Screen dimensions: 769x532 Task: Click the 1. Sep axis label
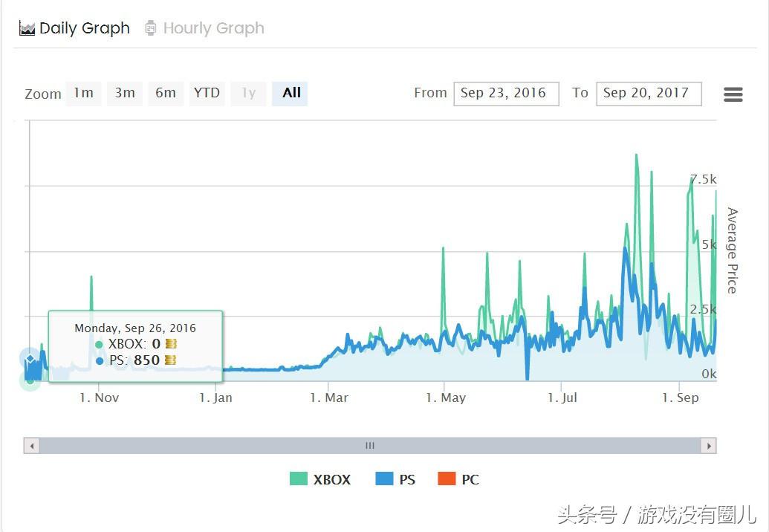pyautogui.click(x=681, y=398)
